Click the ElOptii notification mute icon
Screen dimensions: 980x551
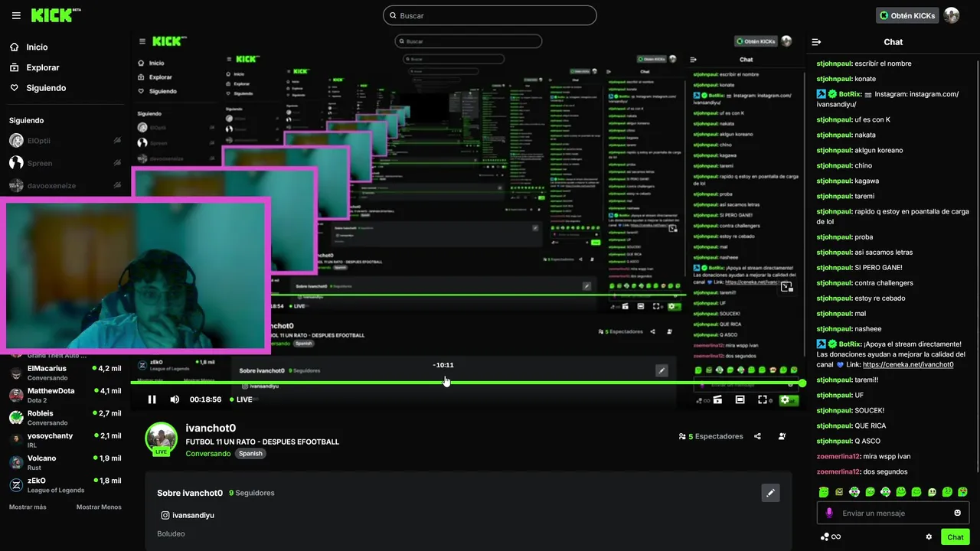tap(117, 141)
